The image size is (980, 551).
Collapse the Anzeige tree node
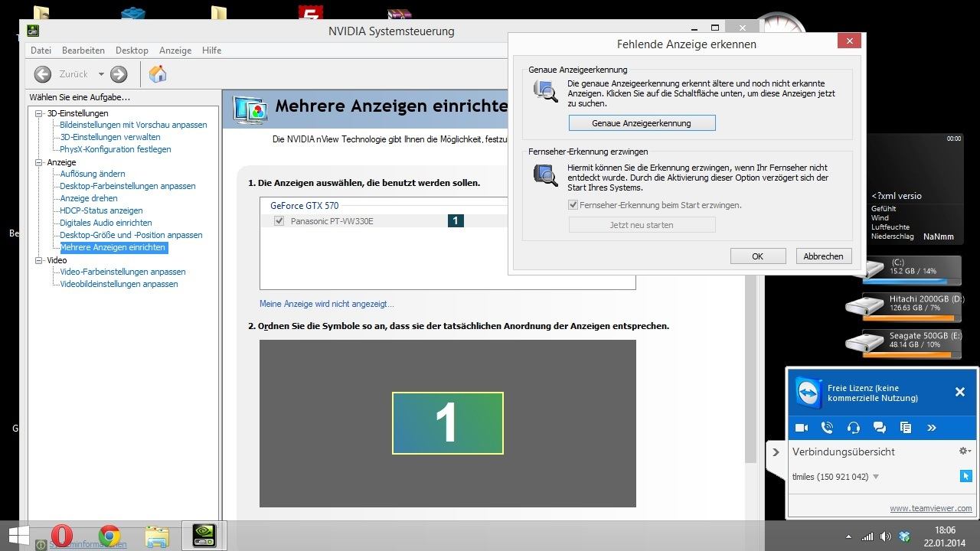pyautogui.click(x=40, y=162)
